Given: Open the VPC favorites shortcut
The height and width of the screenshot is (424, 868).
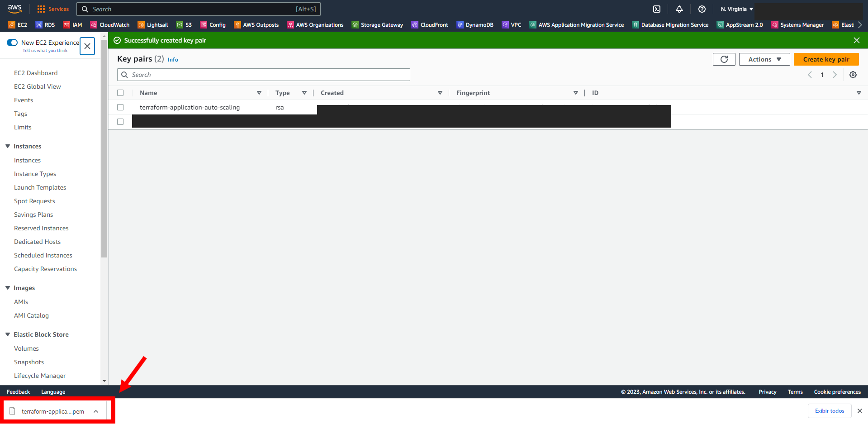Looking at the screenshot, I should click(512, 25).
